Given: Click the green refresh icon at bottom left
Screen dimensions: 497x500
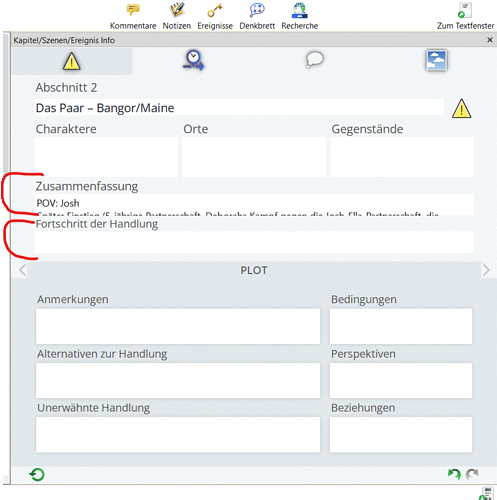Looking at the screenshot, I should tap(37, 474).
